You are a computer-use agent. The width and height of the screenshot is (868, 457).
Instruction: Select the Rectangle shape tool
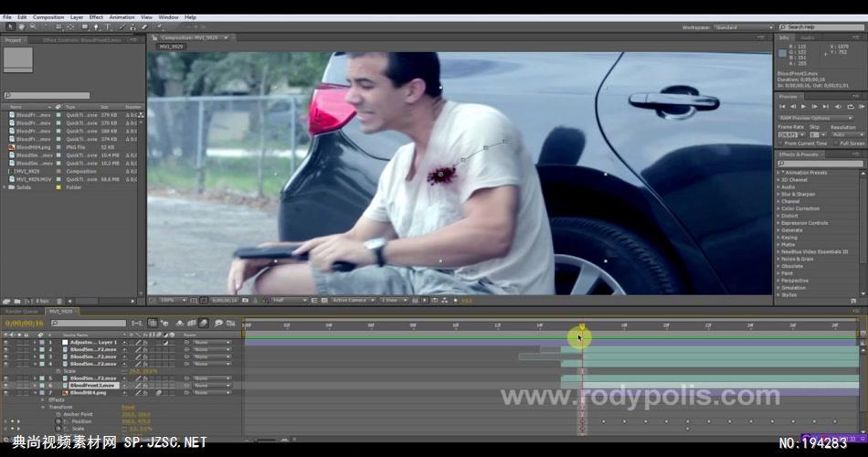(85, 27)
